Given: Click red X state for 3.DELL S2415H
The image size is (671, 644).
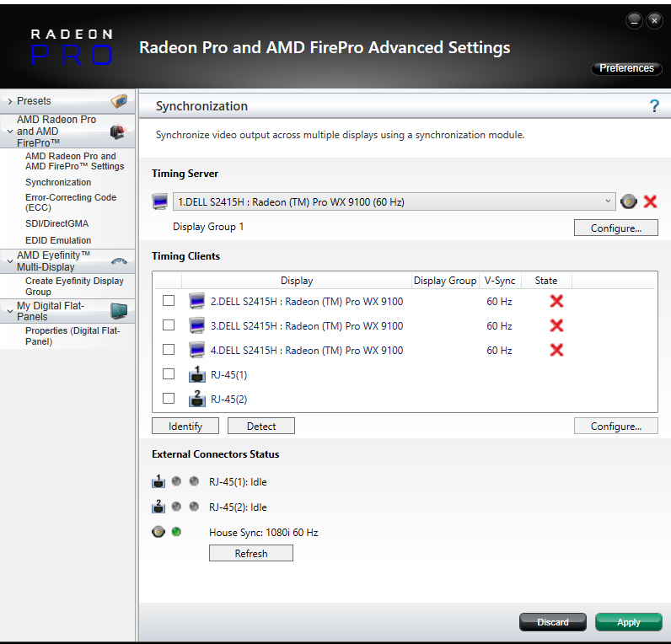Looking at the screenshot, I should 556,325.
